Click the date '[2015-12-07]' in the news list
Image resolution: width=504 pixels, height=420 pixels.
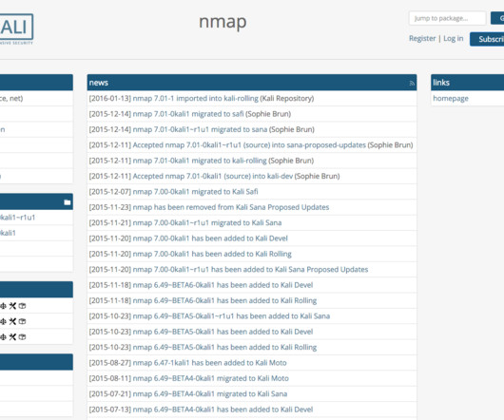pyautogui.click(x=110, y=192)
